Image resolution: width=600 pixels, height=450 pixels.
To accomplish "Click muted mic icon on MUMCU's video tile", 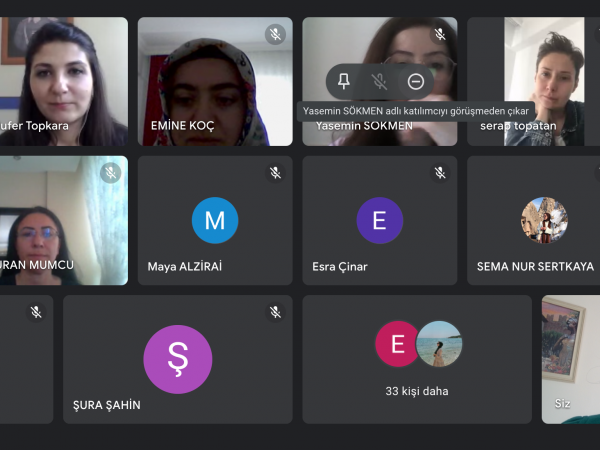I will [x=111, y=173].
